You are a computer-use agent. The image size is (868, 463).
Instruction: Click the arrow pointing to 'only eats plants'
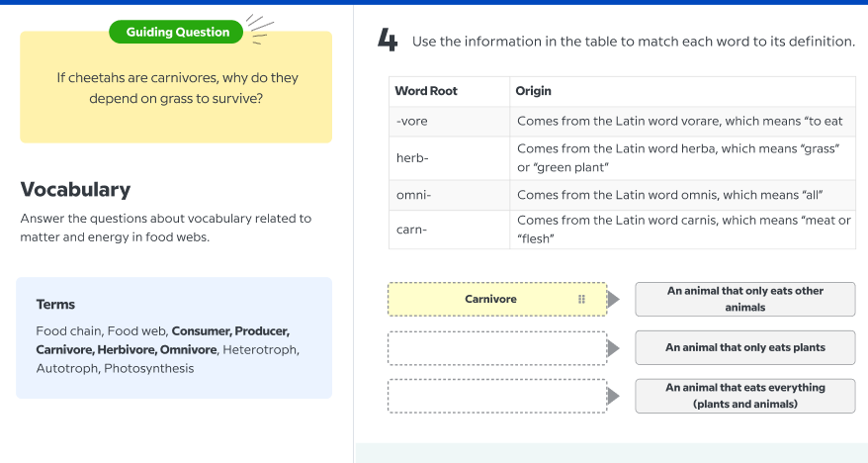tap(613, 347)
